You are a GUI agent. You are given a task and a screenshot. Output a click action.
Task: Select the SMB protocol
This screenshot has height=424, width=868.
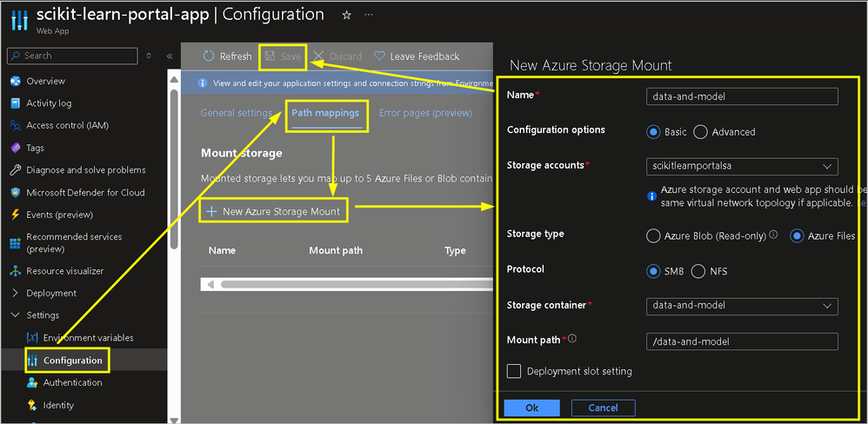pyautogui.click(x=654, y=271)
